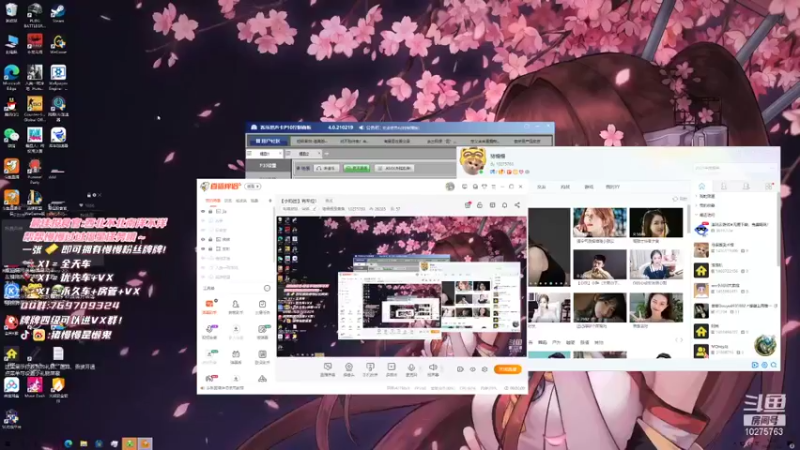The width and height of the screenshot is (800, 450).
Task: Open the gear settings icon beside start-stream button
Action: coord(485,369)
